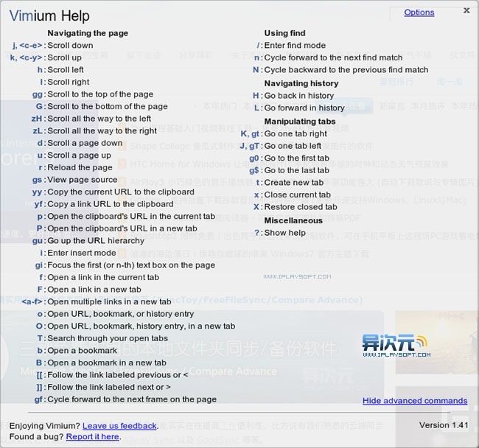Screen dimensions: 479x448
Task: Click the 'Navigating the page' heading
Action: tap(88, 33)
